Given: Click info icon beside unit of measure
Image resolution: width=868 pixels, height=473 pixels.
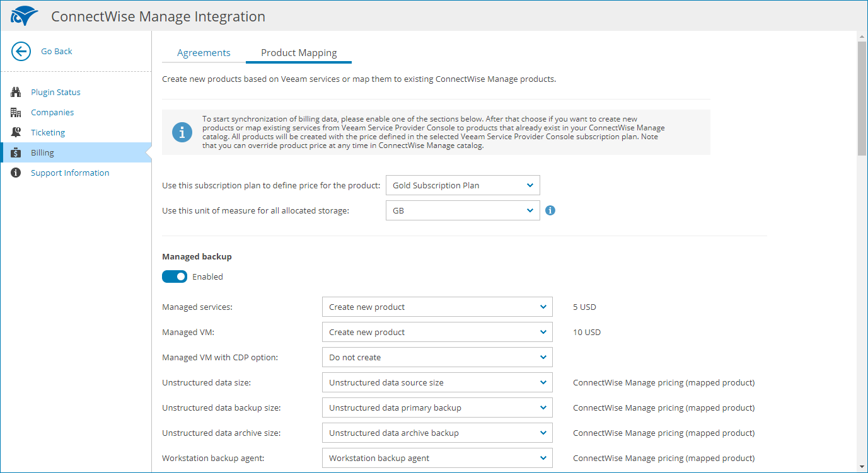Looking at the screenshot, I should (x=550, y=211).
